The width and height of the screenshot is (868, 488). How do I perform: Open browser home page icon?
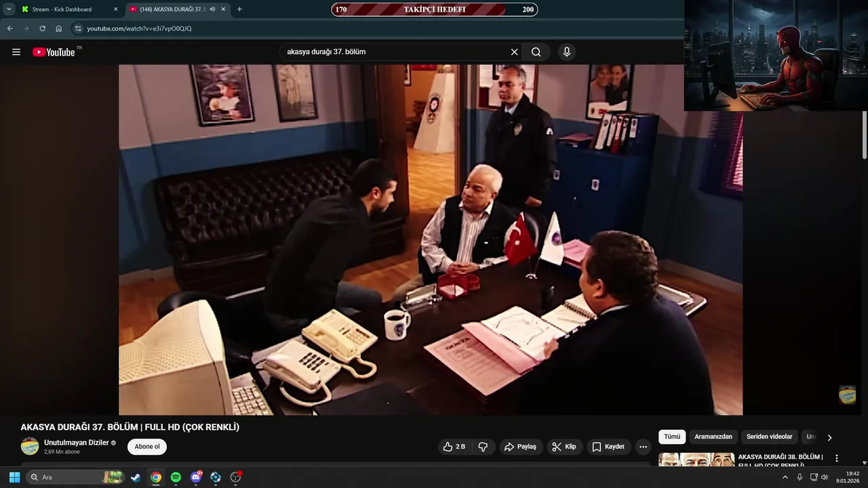(x=59, y=28)
